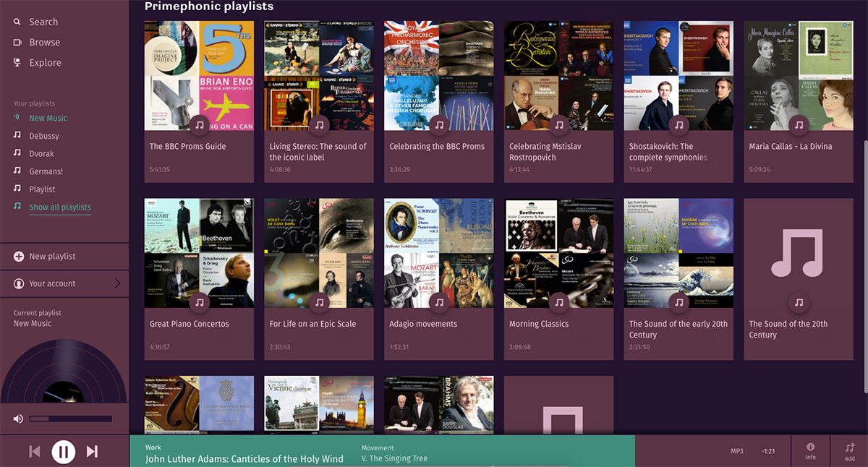Viewport: 868px width, 467px height.
Task: Click the account avatar icon
Action: coord(18,283)
